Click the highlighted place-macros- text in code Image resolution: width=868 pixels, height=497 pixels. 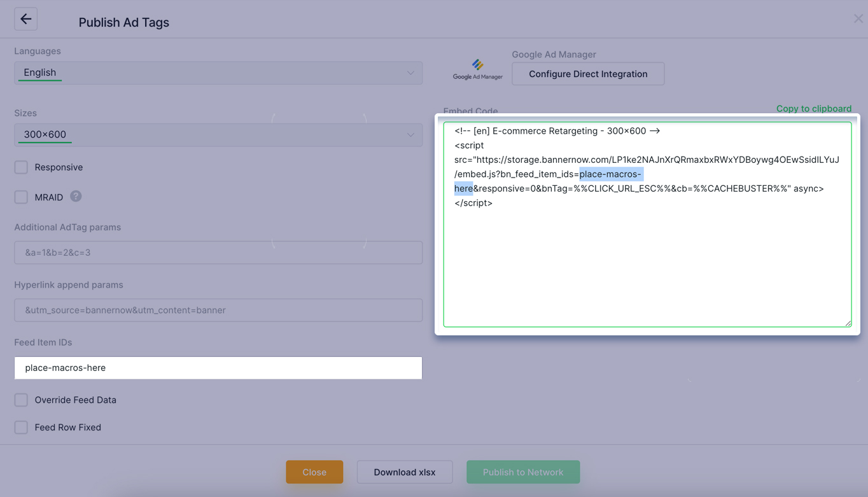point(610,174)
